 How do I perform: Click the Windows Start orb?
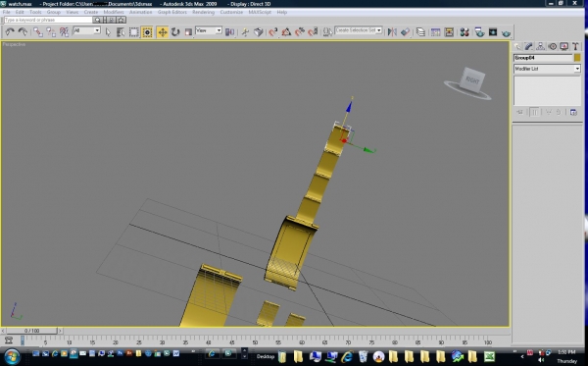tap(12, 356)
